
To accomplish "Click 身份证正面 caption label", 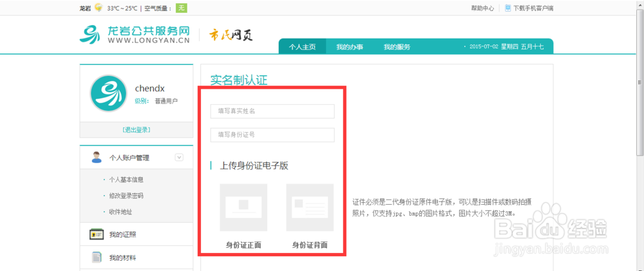I will [243, 245].
